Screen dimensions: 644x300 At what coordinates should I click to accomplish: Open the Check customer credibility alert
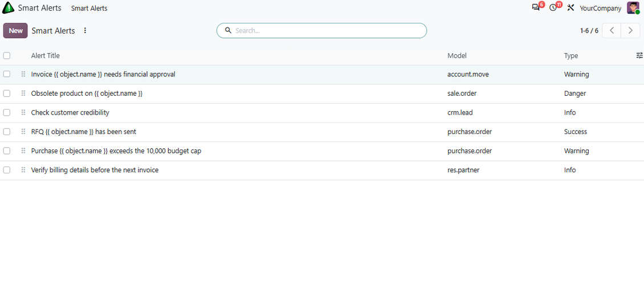pyautogui.click(x=70, y=112)
